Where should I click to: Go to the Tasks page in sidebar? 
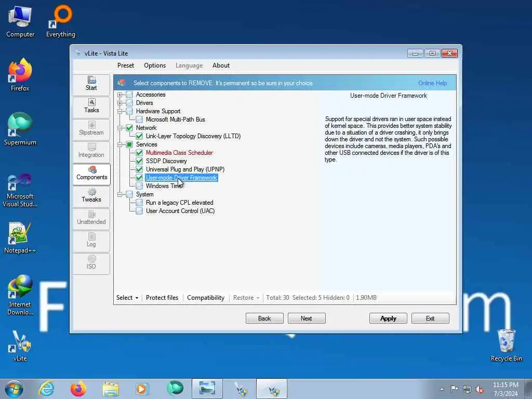coord(91,107)
